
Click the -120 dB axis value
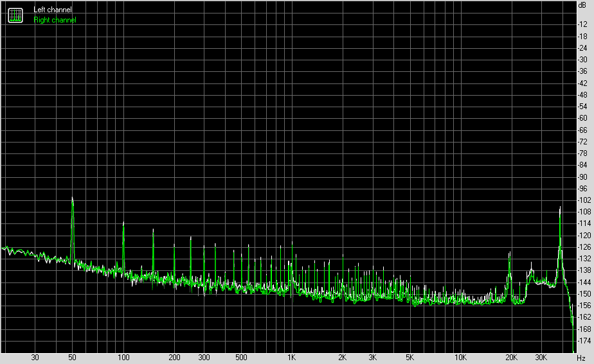(584, 236)
